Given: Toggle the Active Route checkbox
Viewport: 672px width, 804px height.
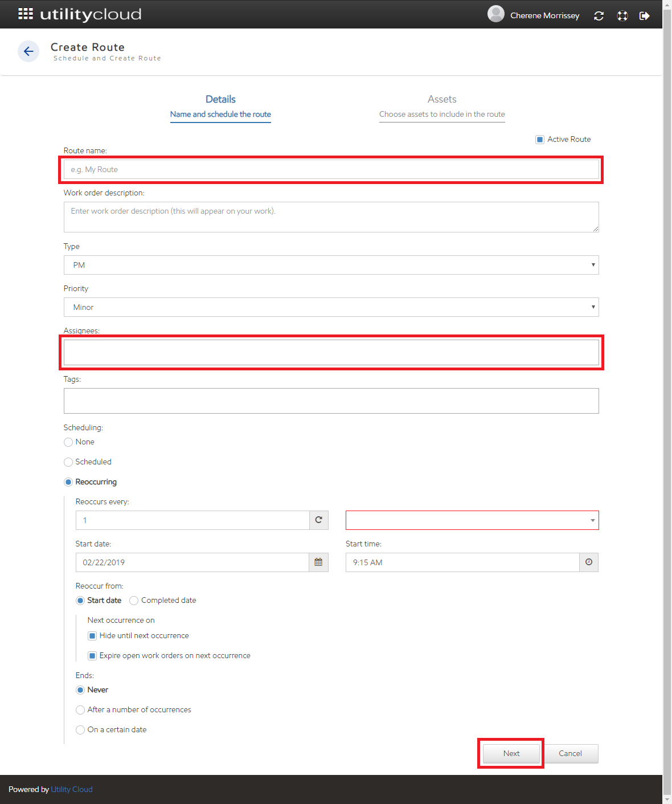Looking at the screenshot, I should click(x=540, y=140).
